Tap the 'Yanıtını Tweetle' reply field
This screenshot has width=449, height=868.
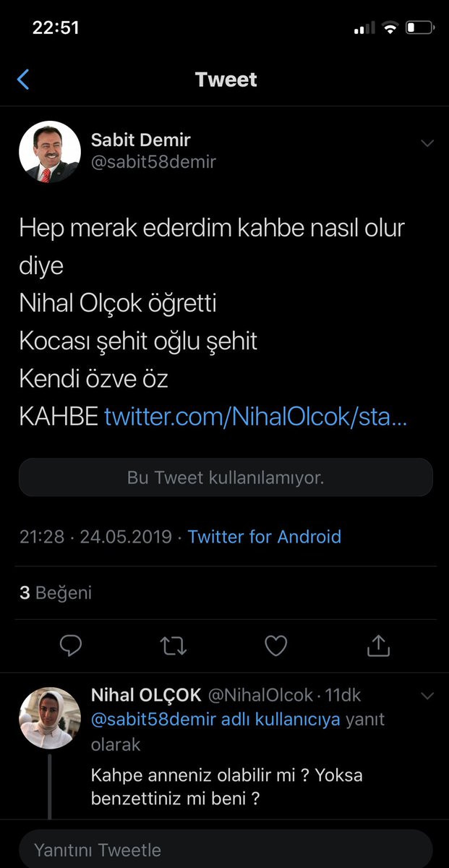click(225, 848)
